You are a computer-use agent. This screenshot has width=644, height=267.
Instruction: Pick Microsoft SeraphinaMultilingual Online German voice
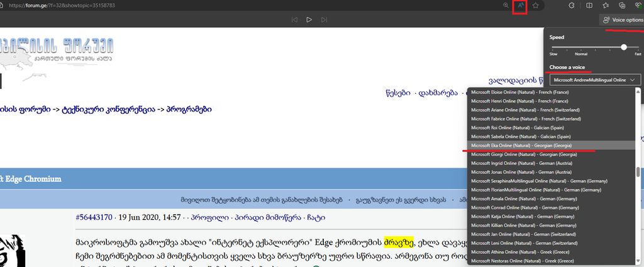pyautogui.click(x=552, y=181)
